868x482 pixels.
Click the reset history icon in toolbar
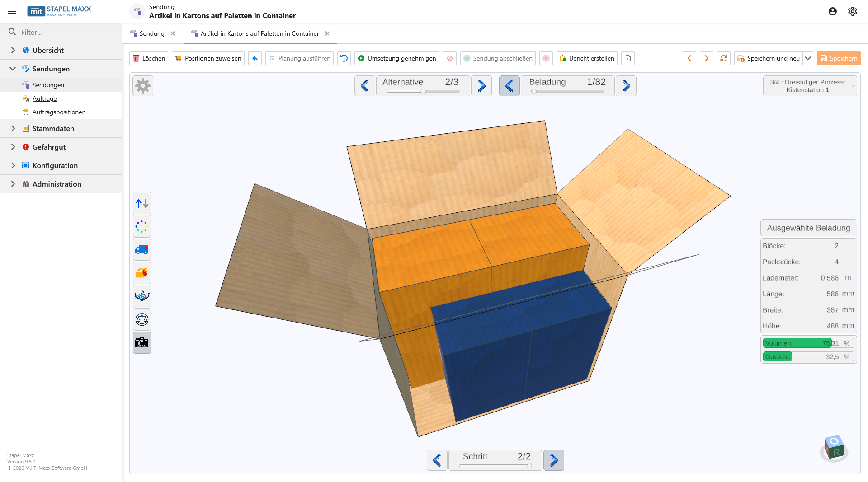[x=344, y=58]
